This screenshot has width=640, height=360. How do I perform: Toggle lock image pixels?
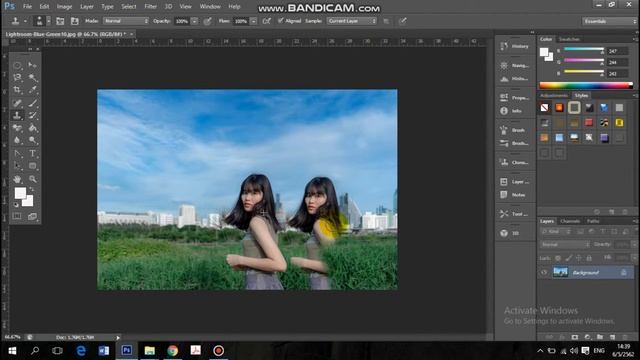click(569, 258)
